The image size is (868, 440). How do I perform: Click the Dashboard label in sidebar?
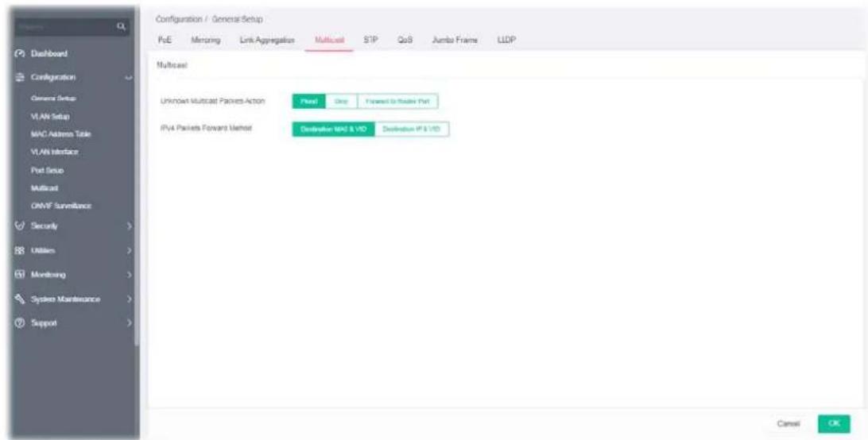tap(49, 54)
